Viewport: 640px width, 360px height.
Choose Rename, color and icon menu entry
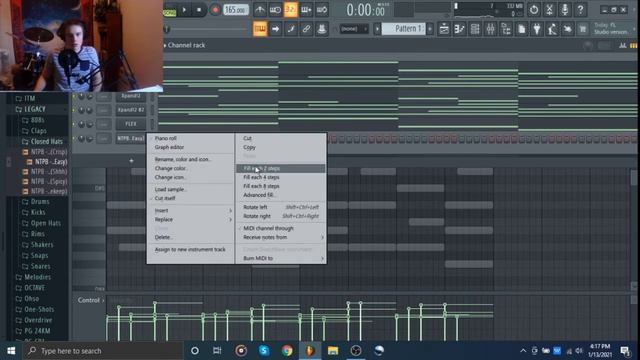pyautogui.click(x=183, y=159)
